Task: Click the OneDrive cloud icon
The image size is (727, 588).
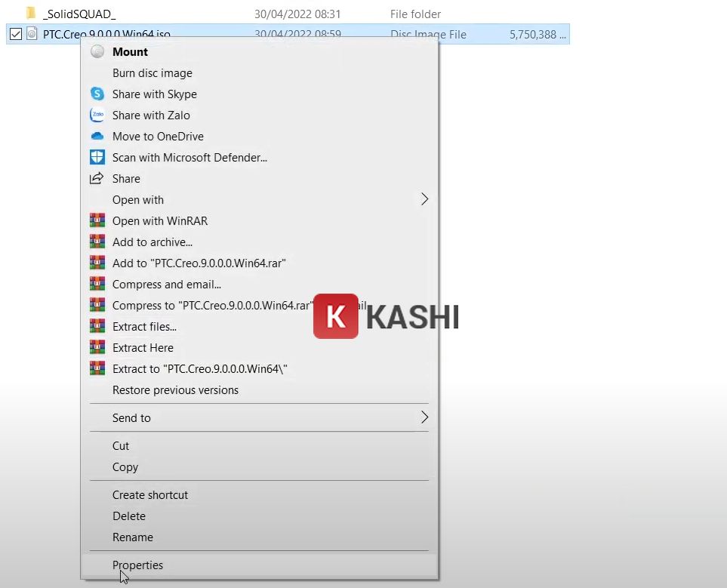Action: [97, 137]
